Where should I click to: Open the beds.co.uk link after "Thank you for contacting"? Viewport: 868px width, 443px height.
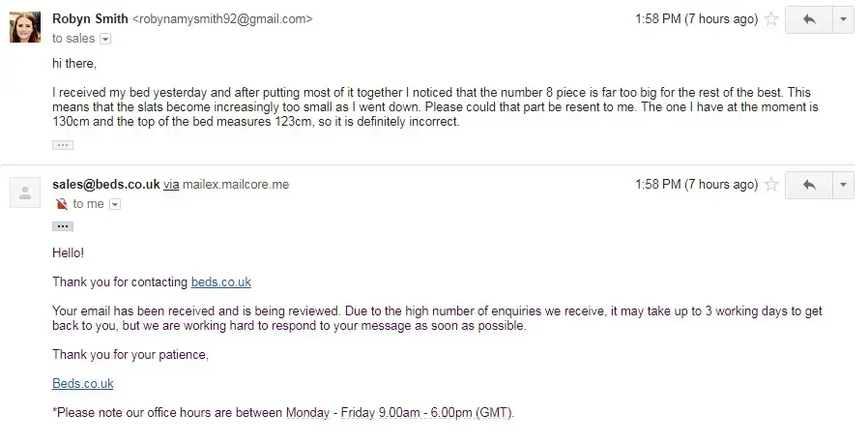coord(221,282)
